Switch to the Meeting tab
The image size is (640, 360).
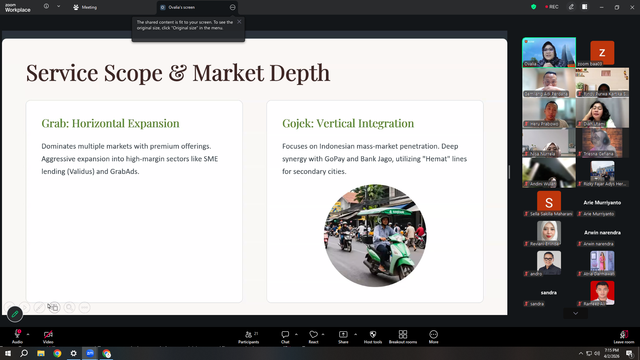(85, 7)
